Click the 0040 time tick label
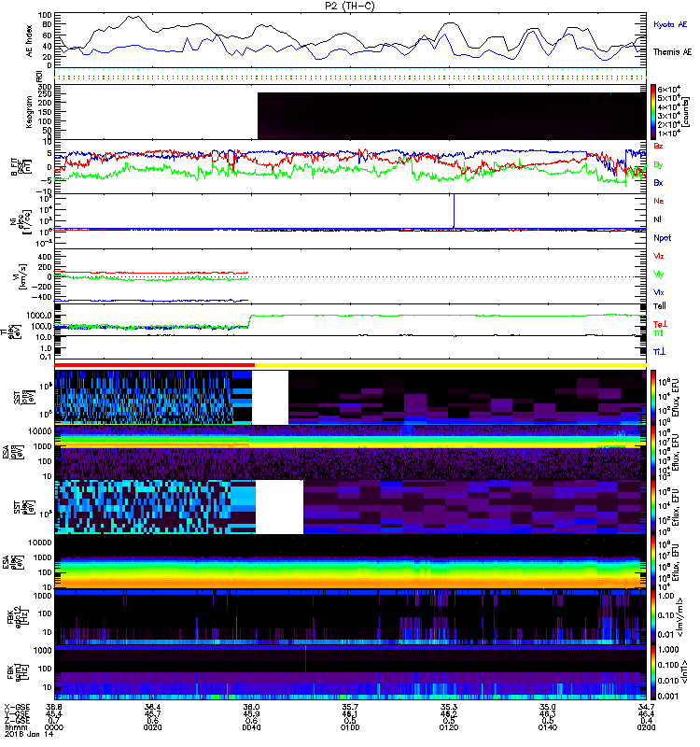This screenshot has height=747, width=700. coord(251,727)
